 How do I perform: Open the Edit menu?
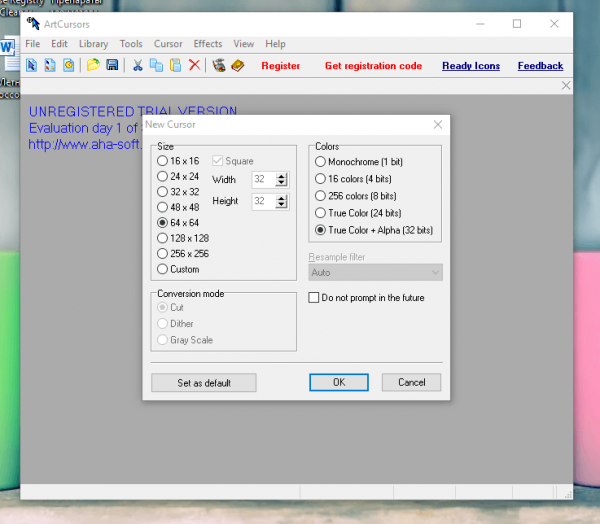[x=59, y=44]
